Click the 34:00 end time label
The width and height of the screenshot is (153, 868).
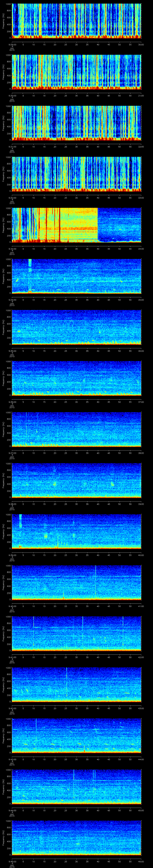141,249
